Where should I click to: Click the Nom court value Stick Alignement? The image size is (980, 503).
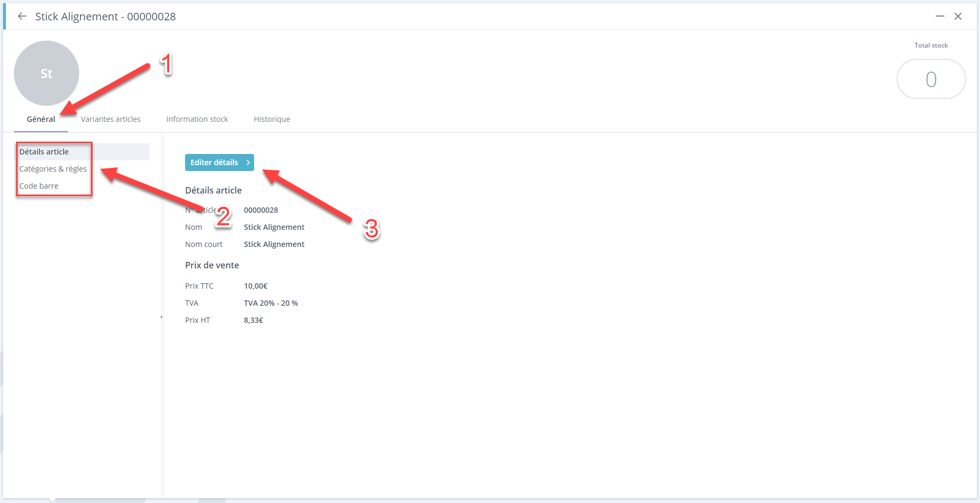point(274,244)
